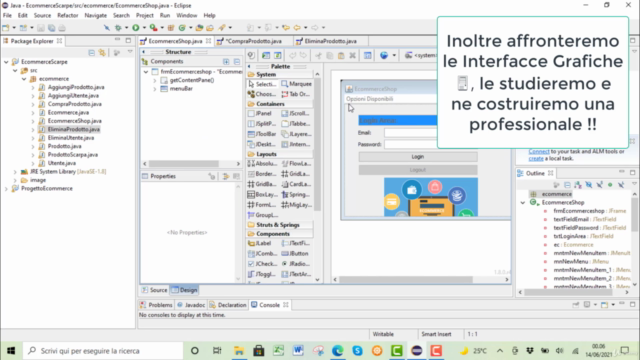The height and width of the screenshot is (360, 640).
Task: Select JTextArea component in palette
Action: 296,274
